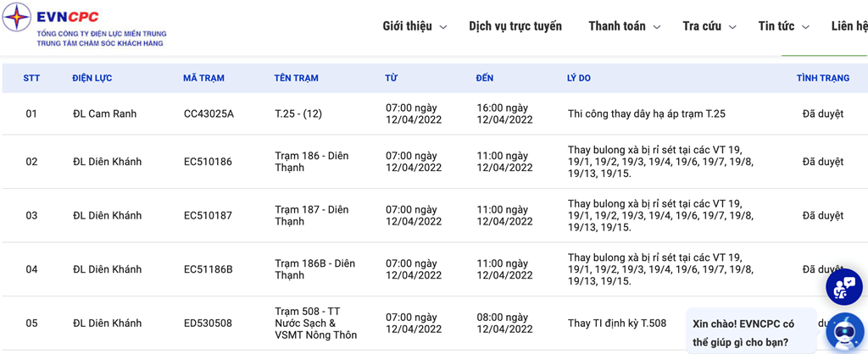This screenshot has width=868, height=354.
Task: Click the MÃ TRẠM column header
Action: click(203, 78)
